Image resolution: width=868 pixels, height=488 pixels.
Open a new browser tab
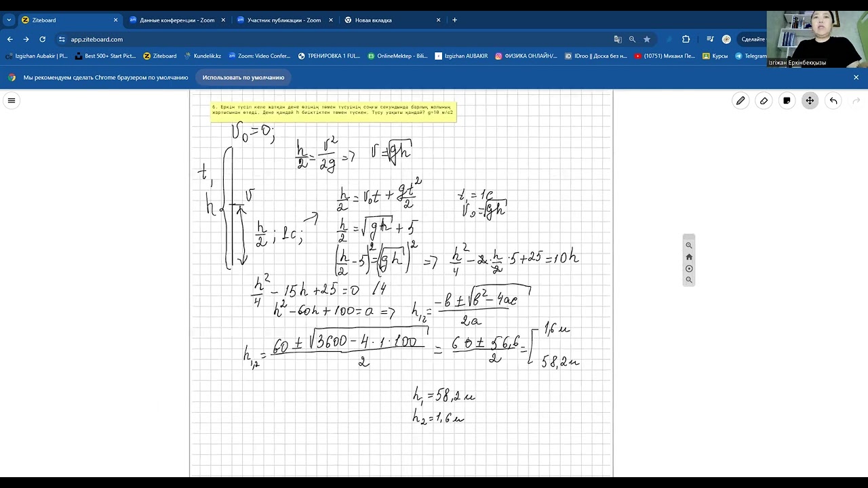(x=454, y=20)
